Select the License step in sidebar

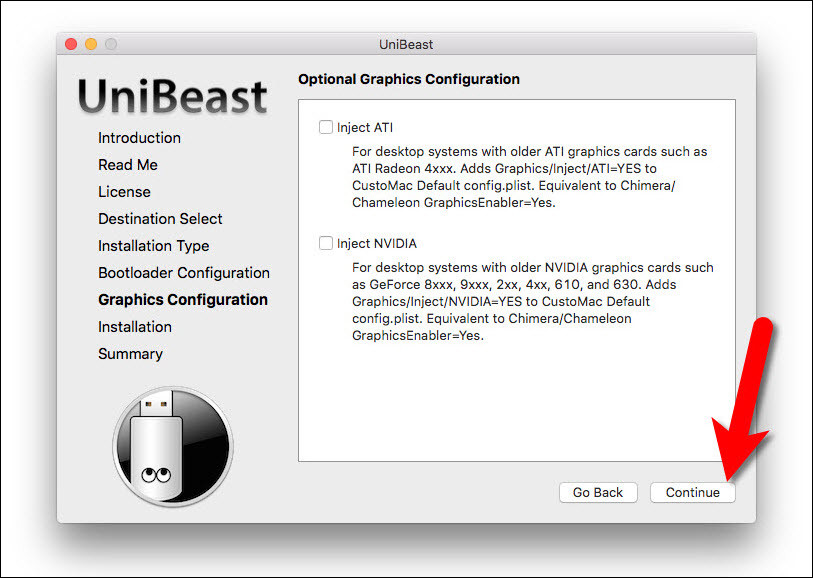124,192
